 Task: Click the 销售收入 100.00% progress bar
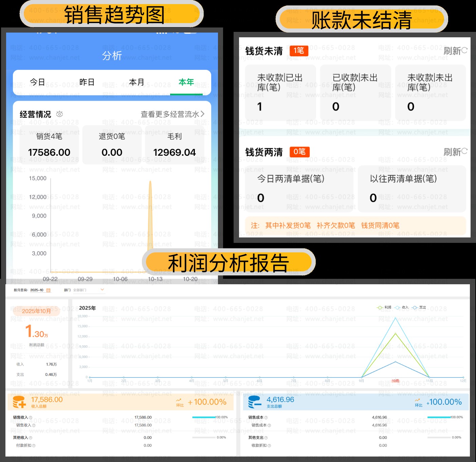pyautogui.click(x=204, y=417)
